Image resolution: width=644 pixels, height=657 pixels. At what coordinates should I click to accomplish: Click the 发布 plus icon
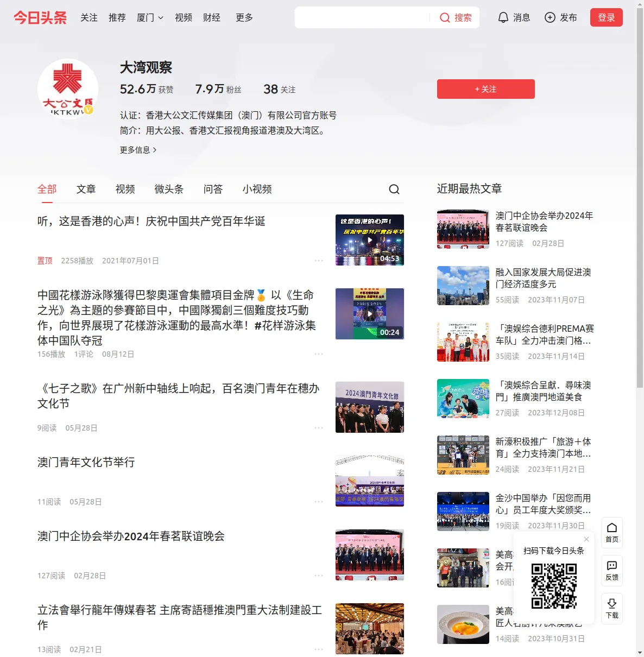[550, 17]
